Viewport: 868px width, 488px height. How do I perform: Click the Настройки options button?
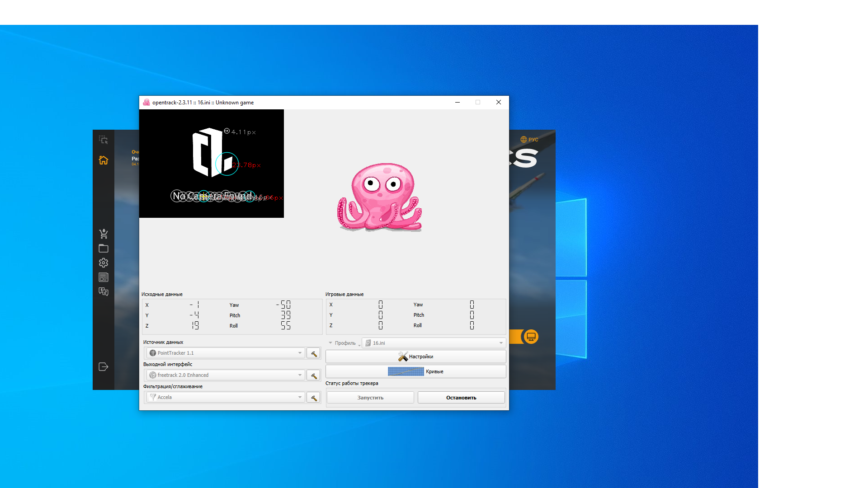[x=415, y=357]
